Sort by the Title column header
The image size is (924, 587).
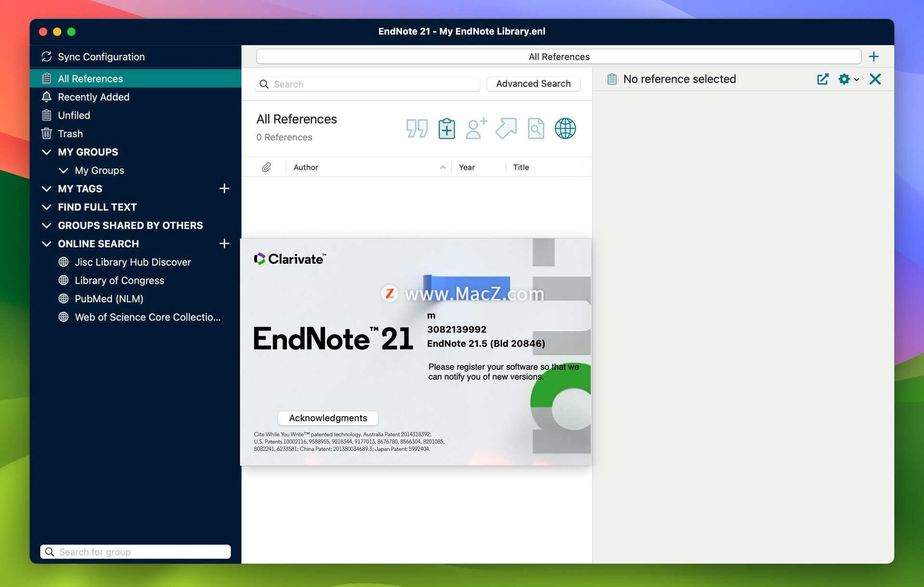[521, 167]
